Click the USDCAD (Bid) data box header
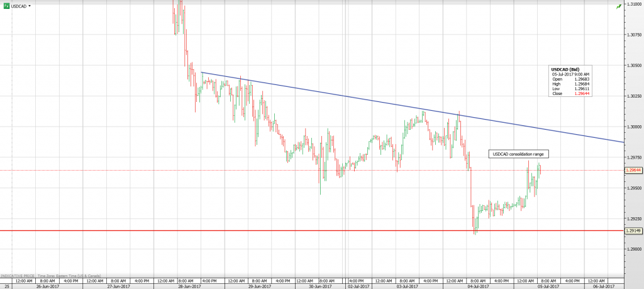Viewport: 644px width, 289px height. pos(563,69)
